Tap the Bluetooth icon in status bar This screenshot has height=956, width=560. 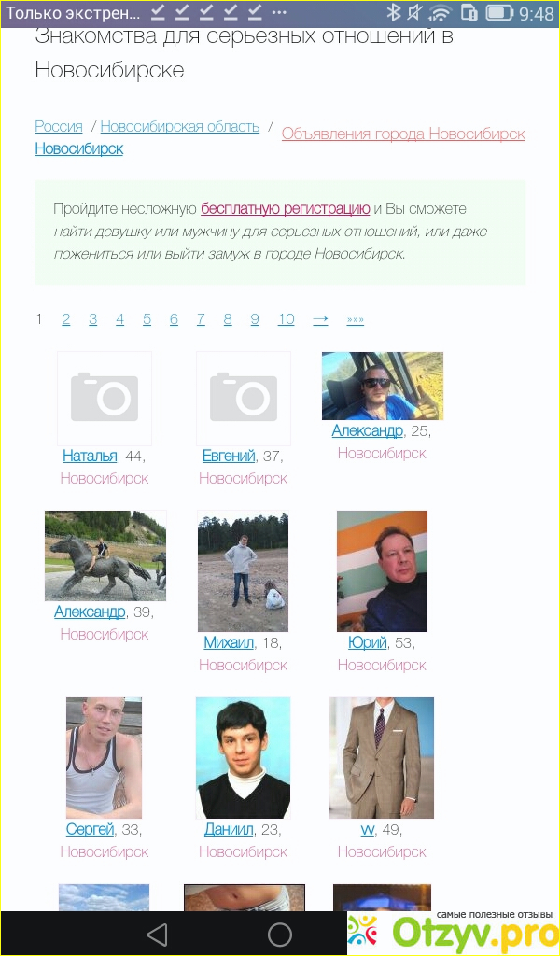coord(394,12)
